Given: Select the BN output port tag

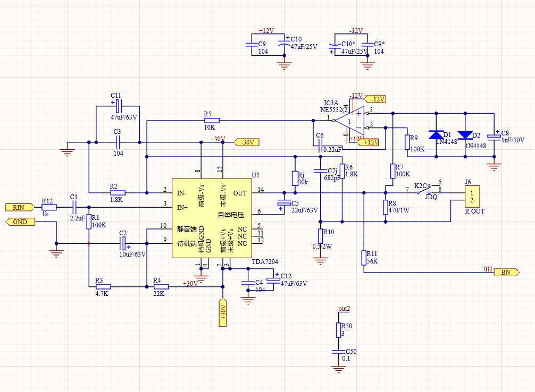Looking at the screenshot, I should [x=506, y=272].
